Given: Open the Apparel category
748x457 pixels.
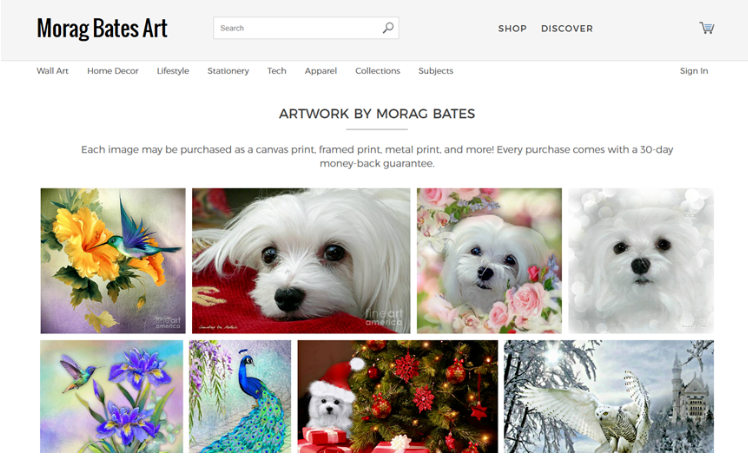Looking at the screenshot, I should [321, 71].
